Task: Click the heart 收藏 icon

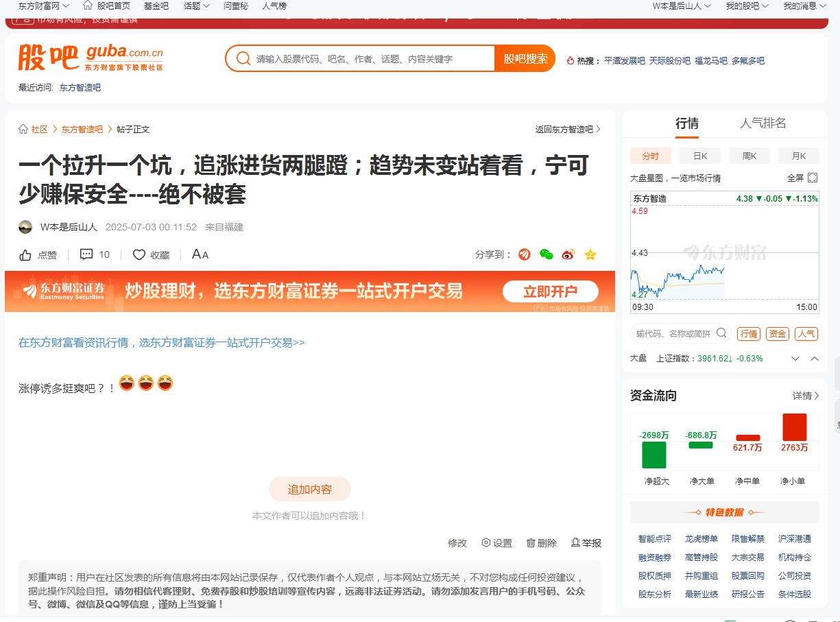Action: (139, 255)
